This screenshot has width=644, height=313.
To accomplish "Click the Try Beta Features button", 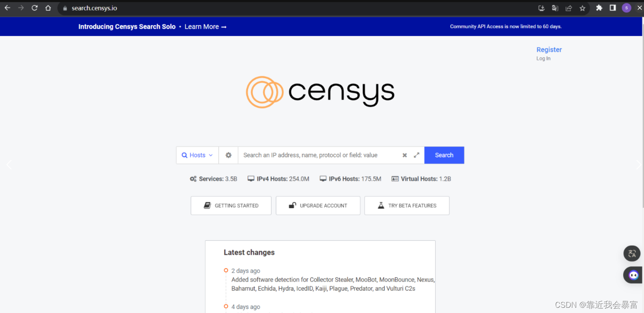I will click(x=407, y=206).
